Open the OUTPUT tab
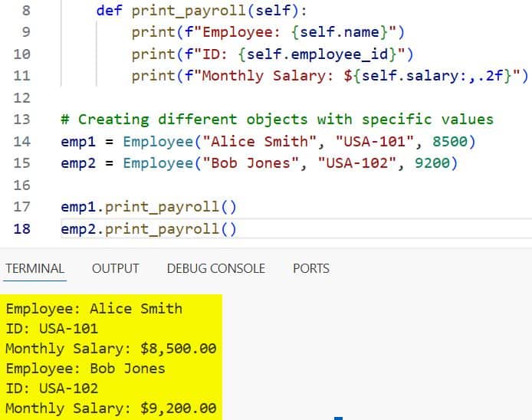The width and height of the screenshot is (532, 420). tap(115, 268)
